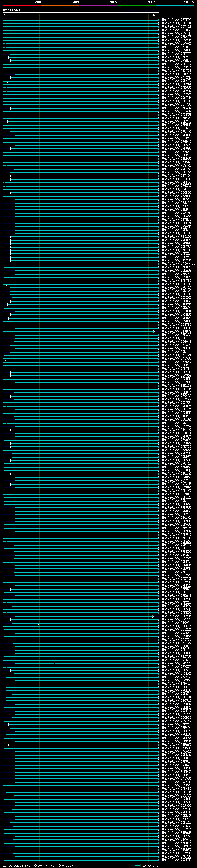Image resolution: width=197 pixels, height=868 pixels.
Task: Open hit UniRef100_Q9ATM6
Action: (x=177, y=98)
